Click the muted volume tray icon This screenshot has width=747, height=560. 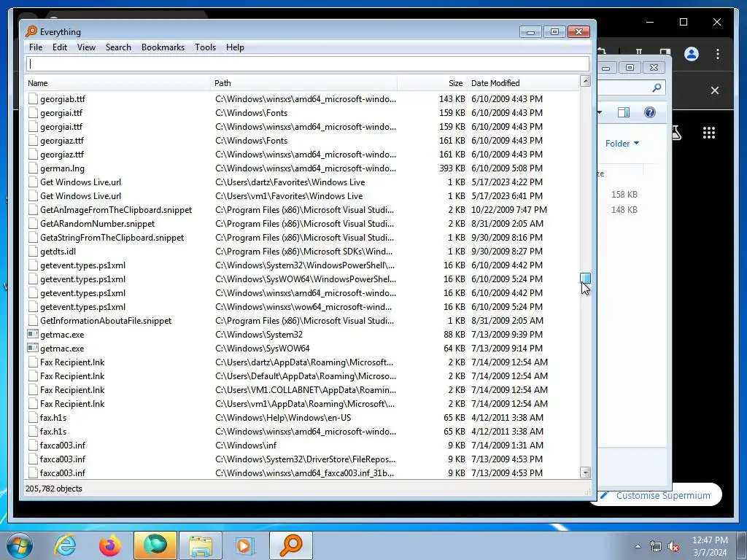pyautogui.click(x=673, y=547)
